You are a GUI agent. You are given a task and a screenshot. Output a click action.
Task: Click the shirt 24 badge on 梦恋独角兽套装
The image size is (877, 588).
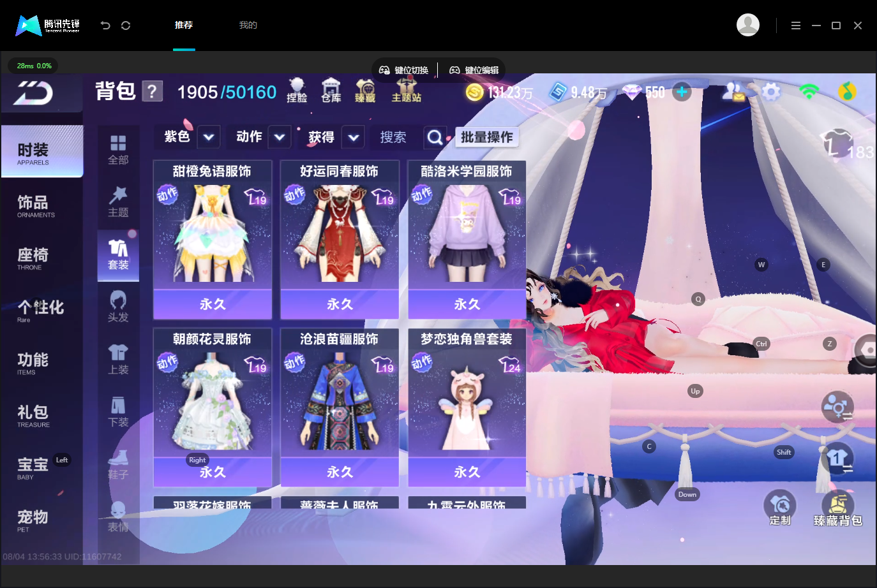click(x=510, y=364)
